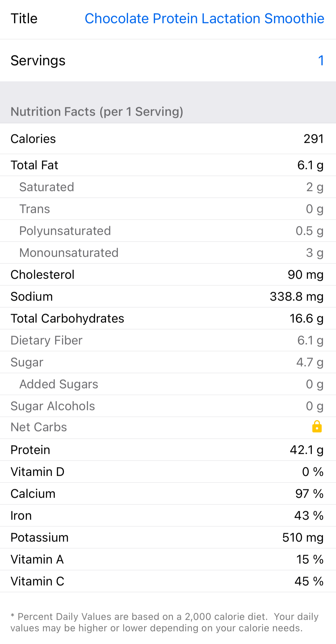Tap the Calories row showing 291
The height and width of the screenshot is (644, 336).
pyautogui.click(x=168, y=139)
